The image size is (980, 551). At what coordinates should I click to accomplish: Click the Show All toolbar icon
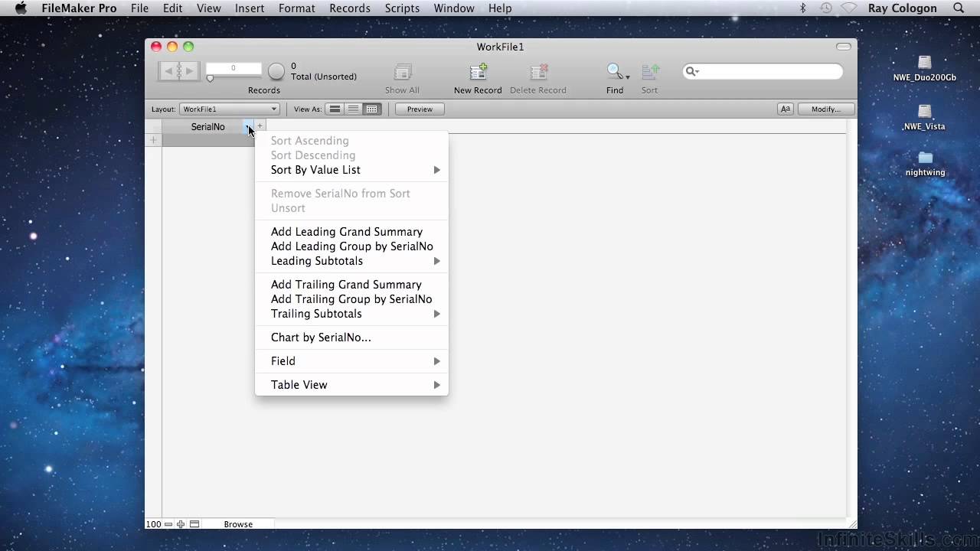click(x=403, y=72)
